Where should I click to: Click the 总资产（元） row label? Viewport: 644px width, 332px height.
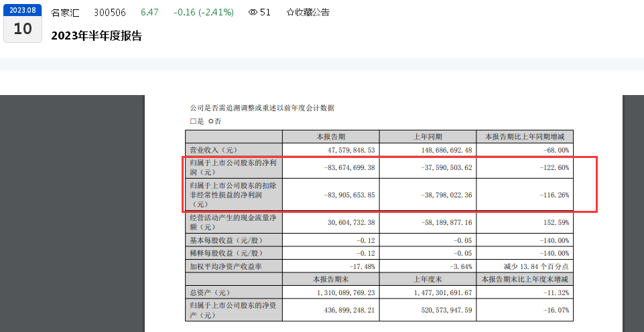pos(210,293)
